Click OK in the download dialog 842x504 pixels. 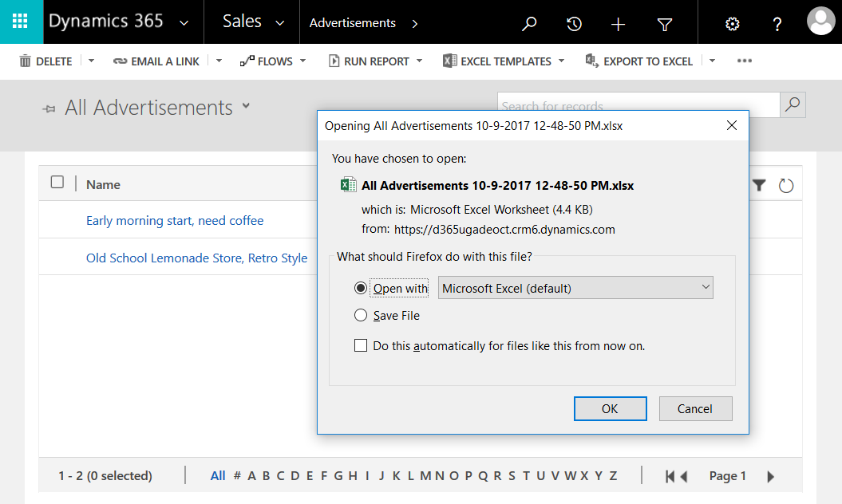[610, 408]
